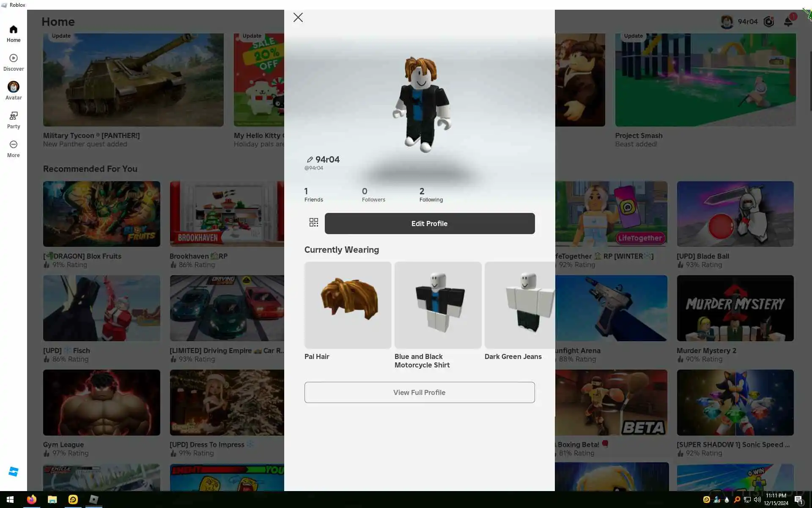This screenshot has height=508, width=812.
Task: Close the profile popup with X
Action: pyautogui.click(x=298, y=17)
